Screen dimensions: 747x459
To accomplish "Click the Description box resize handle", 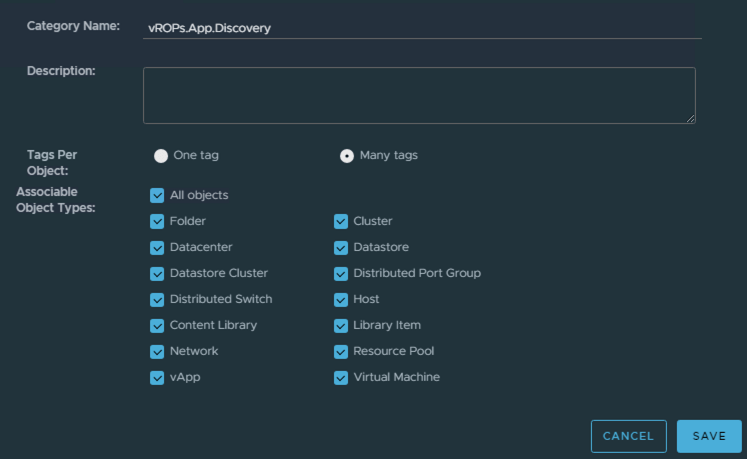I will point(690,119).
